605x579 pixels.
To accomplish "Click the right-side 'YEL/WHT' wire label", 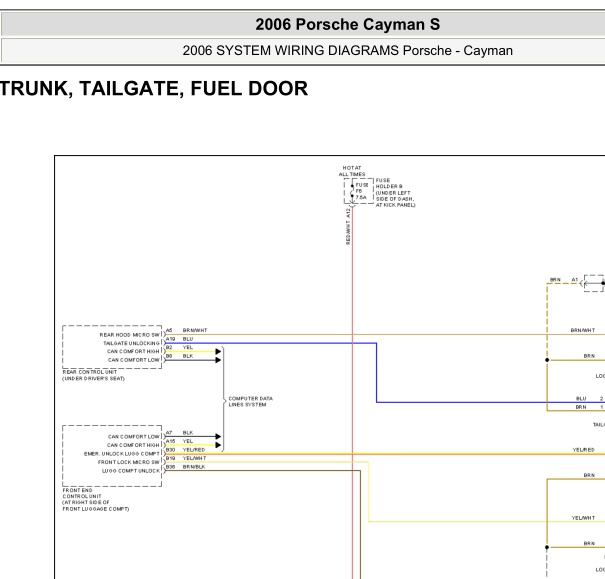I will click(583, 518).
